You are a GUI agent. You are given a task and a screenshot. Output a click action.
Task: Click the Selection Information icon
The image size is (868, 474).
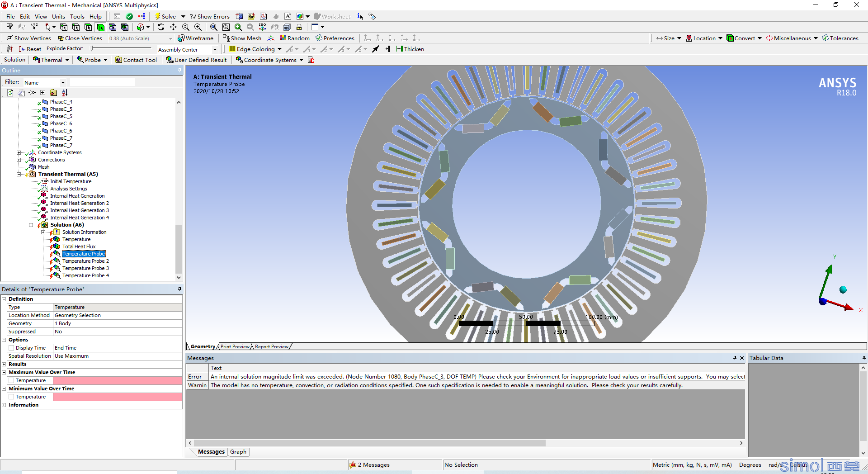point(360,16)
